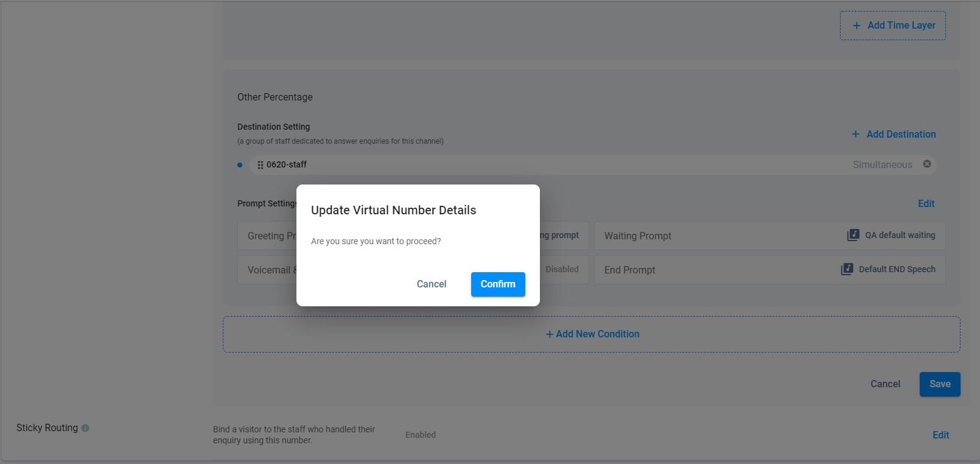
Task: Cancel the update confirmation dialog
Action: (432, 284)
